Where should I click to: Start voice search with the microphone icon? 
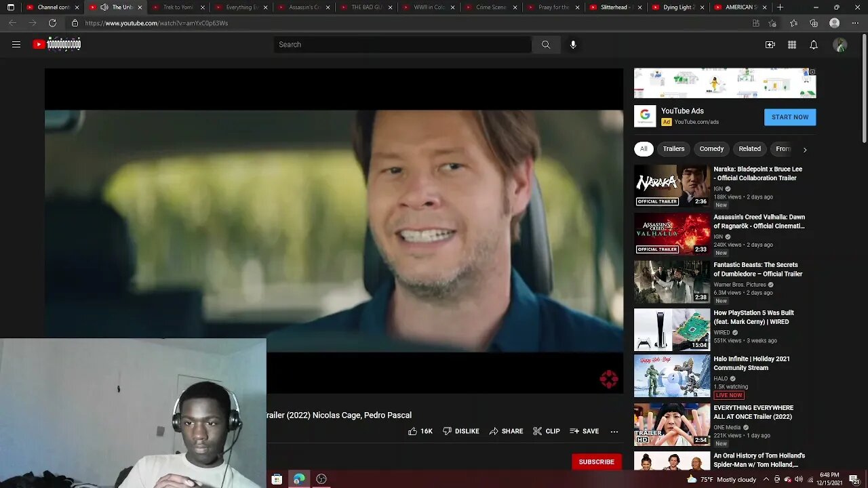pyautogui.click(x=573, y=45)
